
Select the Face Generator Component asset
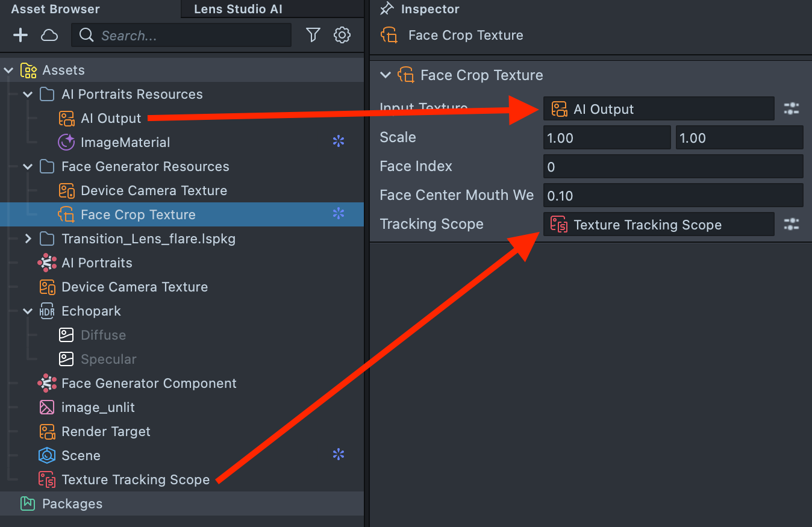[x=148, y=384]
